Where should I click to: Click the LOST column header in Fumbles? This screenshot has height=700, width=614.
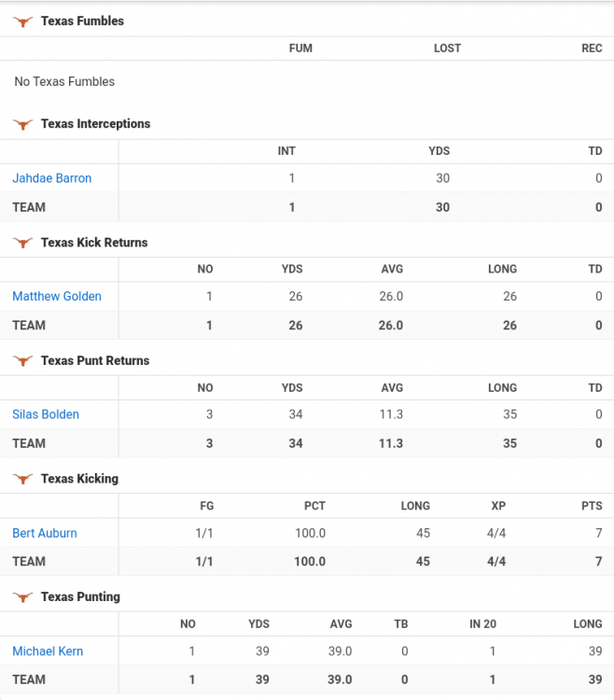[x=447, y=48]
